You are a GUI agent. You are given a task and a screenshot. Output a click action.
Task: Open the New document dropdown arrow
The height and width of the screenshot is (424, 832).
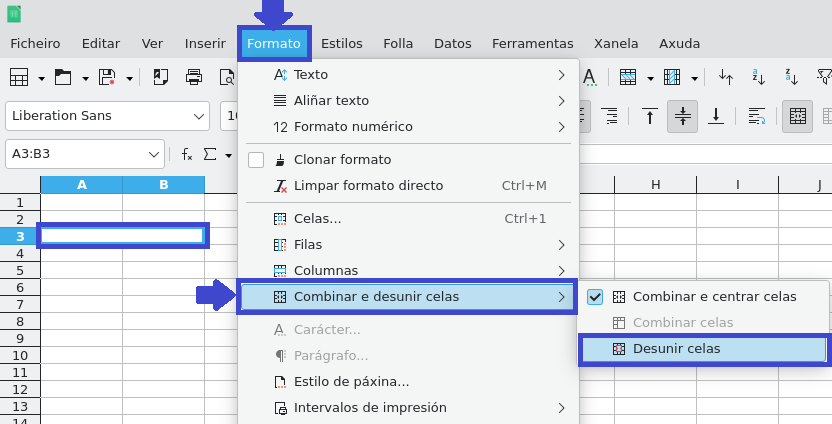[41, 79]
